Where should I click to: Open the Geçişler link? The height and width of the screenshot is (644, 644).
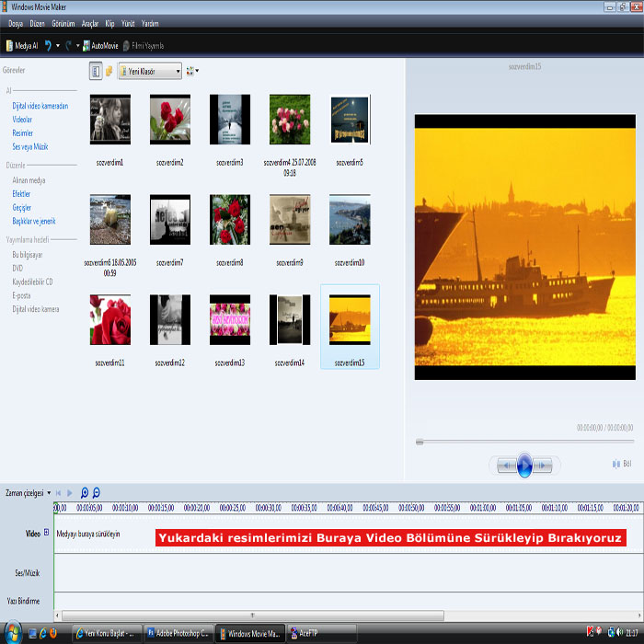click(x=22, y=207)
